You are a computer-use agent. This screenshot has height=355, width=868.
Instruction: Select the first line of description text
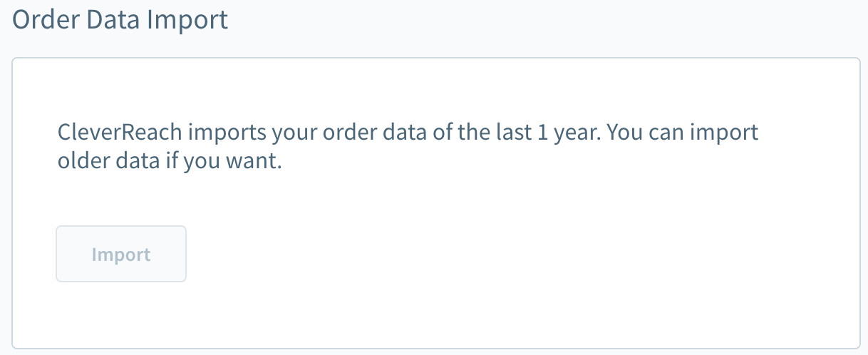pos(408,133)
